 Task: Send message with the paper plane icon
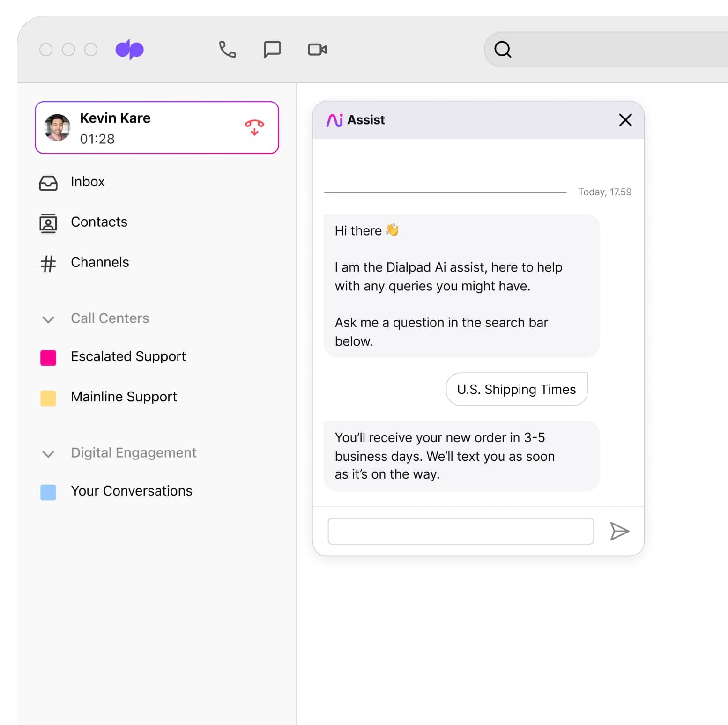[619, 531]
